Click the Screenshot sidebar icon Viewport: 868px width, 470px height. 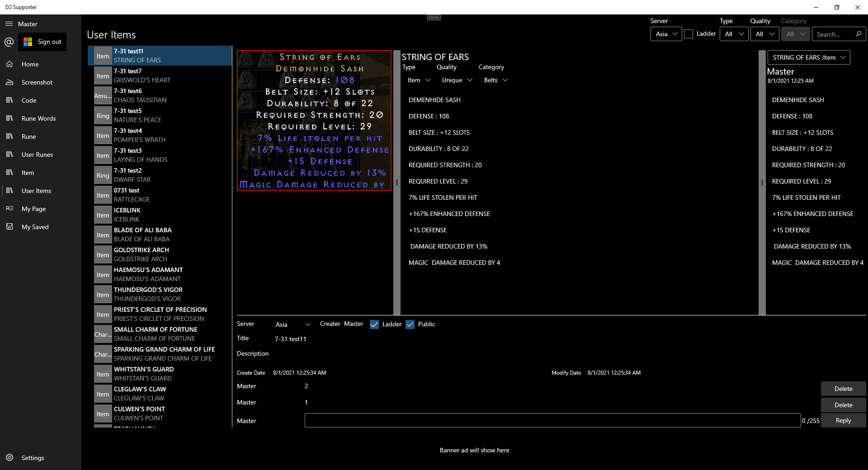point(9,82)
